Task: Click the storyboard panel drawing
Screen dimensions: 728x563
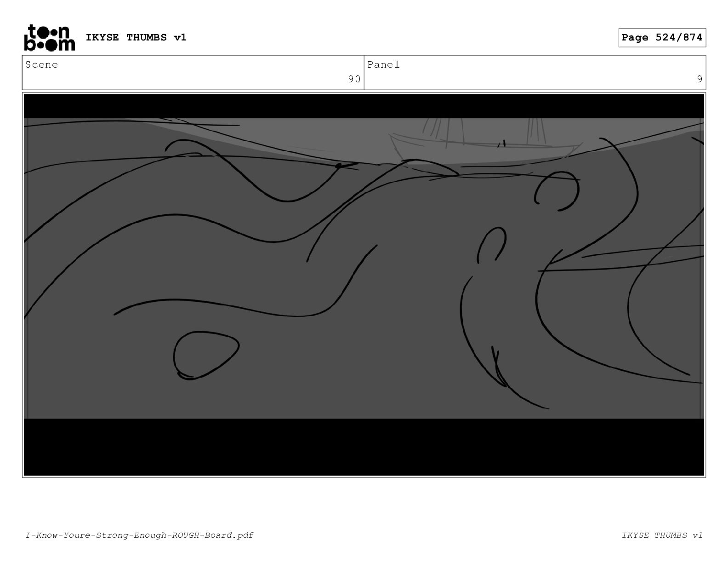Action: click(x=364, y=285)
